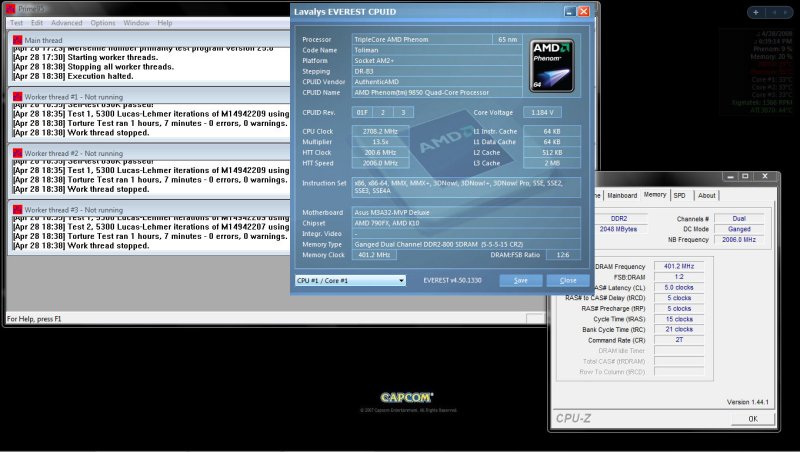Click the Platform field Socket AM2+

click(437, 61)
